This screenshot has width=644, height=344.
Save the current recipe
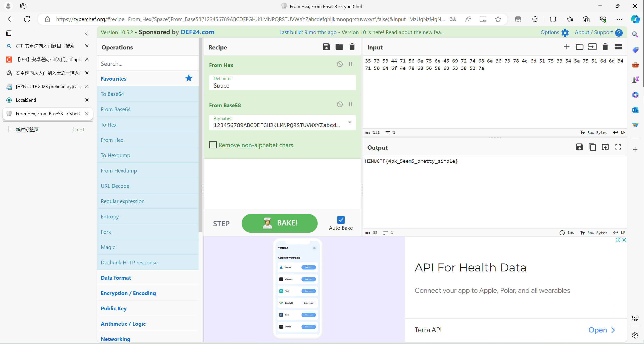[x=326, y=47]
